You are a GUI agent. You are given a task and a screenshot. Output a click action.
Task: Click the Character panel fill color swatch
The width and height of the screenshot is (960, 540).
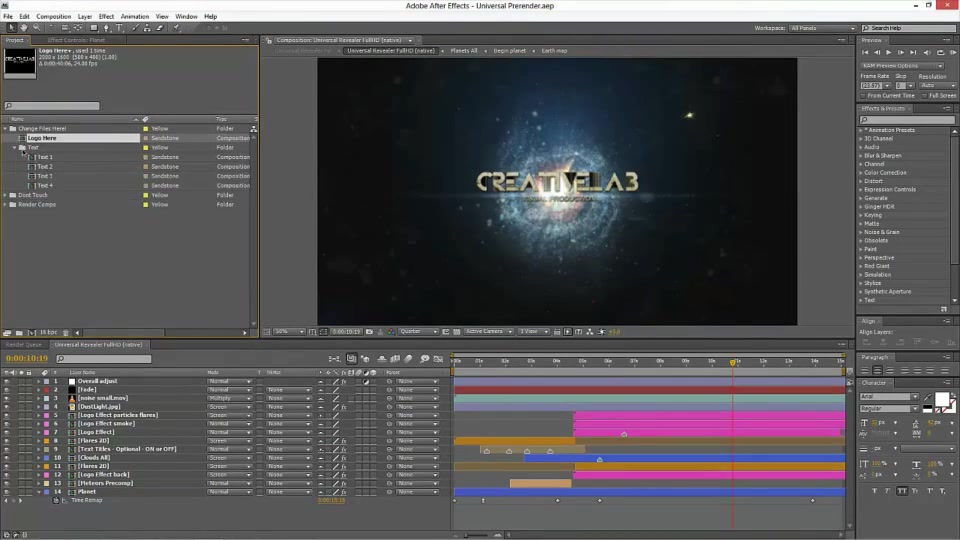coord(942,400)
